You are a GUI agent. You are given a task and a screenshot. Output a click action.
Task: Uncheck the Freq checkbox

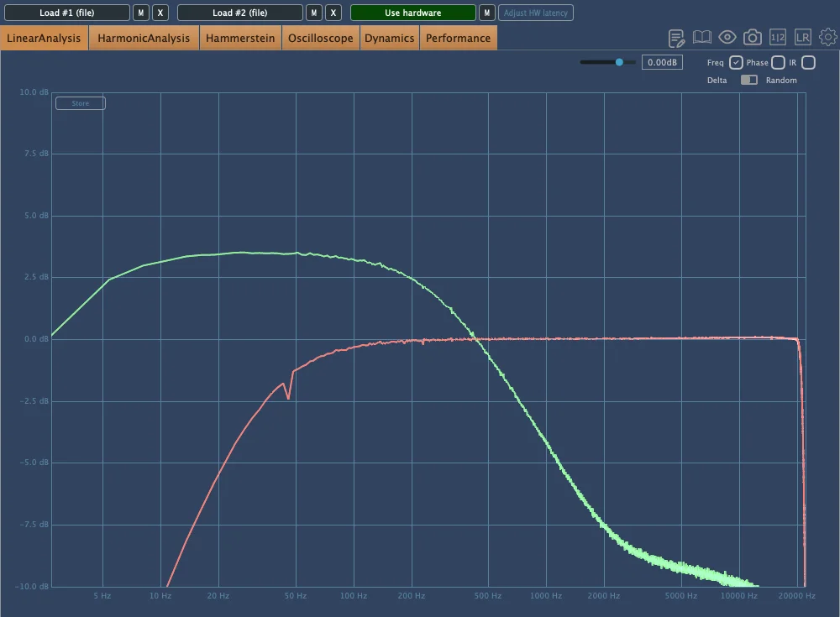pos(736,63)
